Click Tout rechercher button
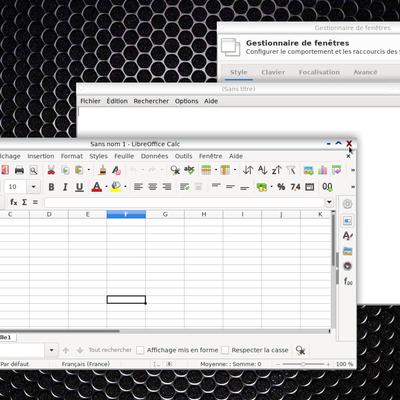Screen dimensions: 400x400 pyautogui.click(x=110, y=350)
